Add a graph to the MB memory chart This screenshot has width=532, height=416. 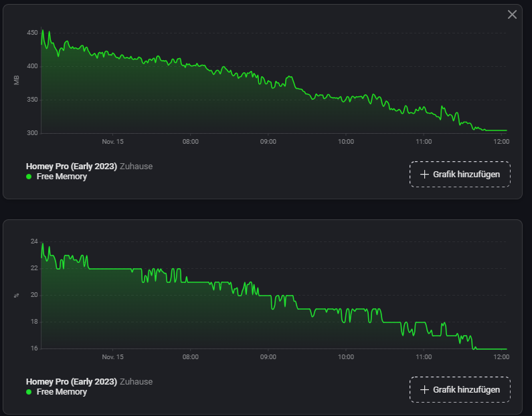tap(460, 175)
